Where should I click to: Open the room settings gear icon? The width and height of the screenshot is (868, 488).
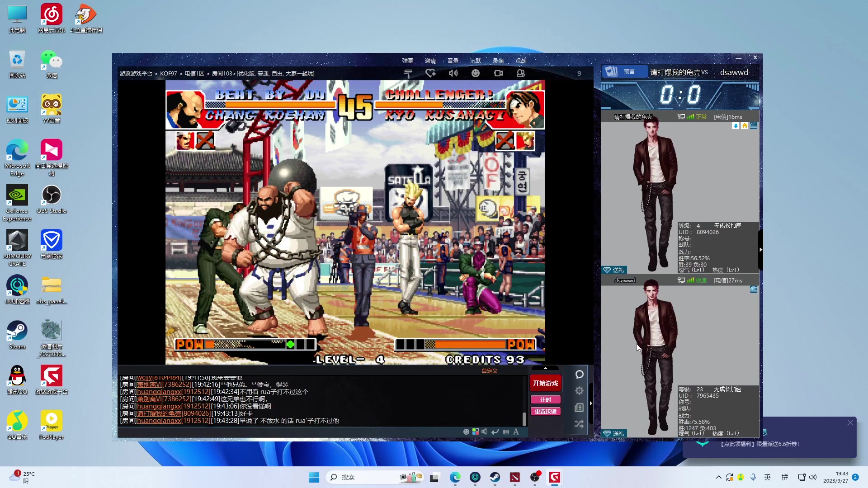[580, 391]
